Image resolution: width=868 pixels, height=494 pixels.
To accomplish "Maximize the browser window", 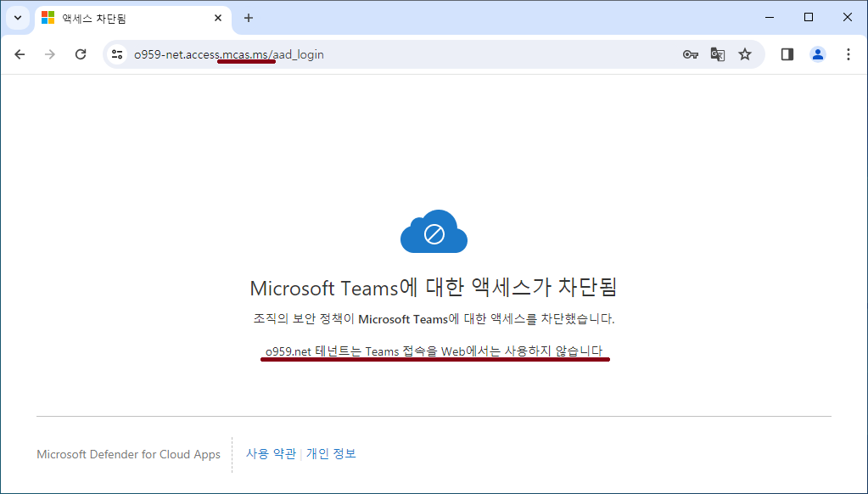I will coord(809,18).
